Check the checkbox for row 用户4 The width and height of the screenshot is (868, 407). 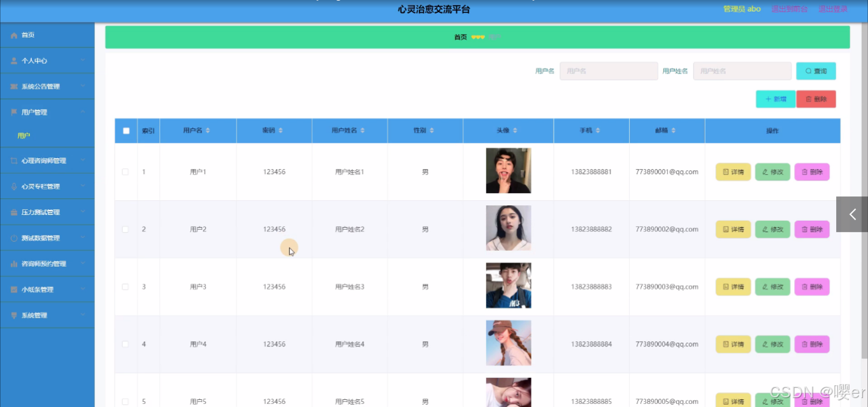(126, 344)
